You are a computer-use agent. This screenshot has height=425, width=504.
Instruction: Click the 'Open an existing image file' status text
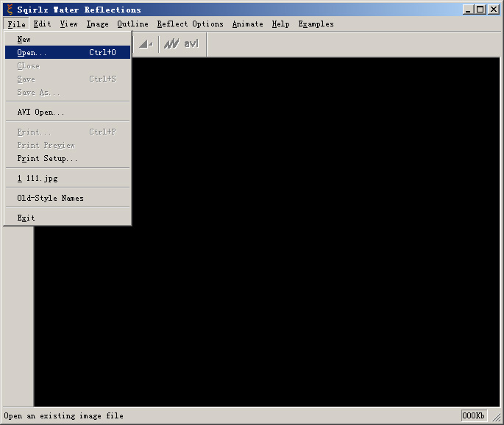pyautogui.click(x=63, y=415)
